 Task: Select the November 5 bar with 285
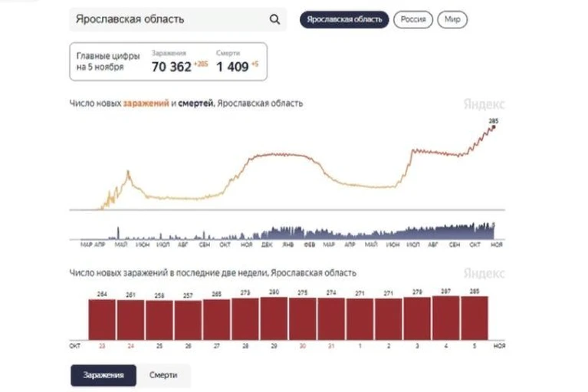point(475,318)
